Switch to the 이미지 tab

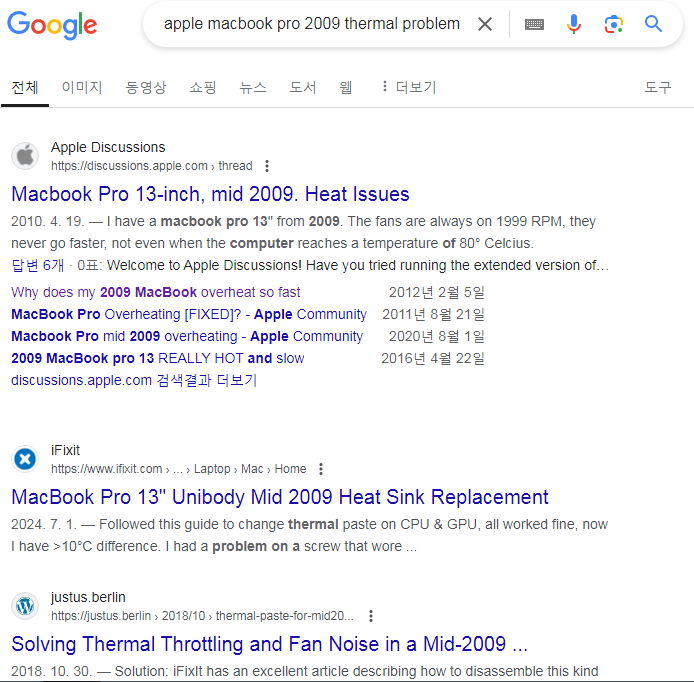coord(82,87)
